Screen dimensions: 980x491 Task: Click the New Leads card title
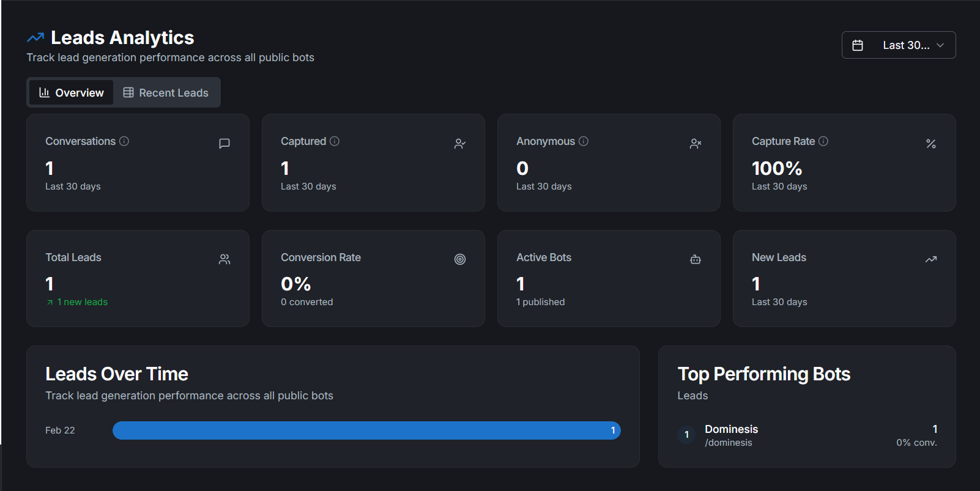[779, 257]
